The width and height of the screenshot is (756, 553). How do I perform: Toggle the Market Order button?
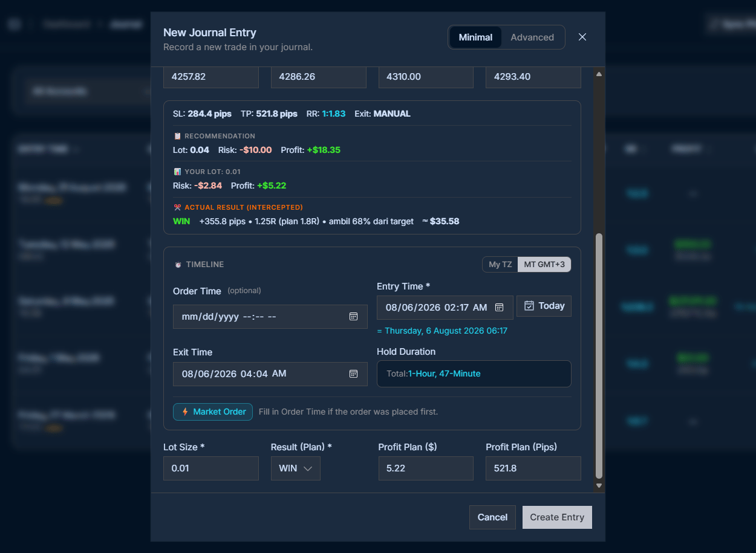coord(213,412)
